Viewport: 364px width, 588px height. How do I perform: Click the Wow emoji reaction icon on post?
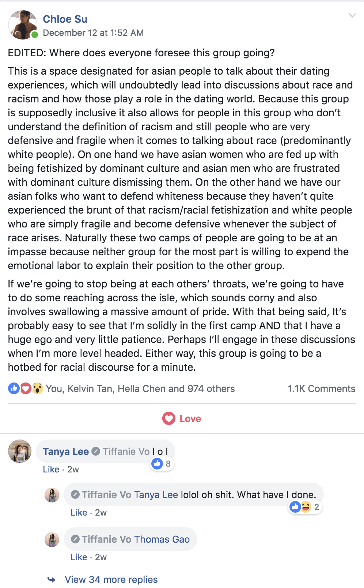37,388
